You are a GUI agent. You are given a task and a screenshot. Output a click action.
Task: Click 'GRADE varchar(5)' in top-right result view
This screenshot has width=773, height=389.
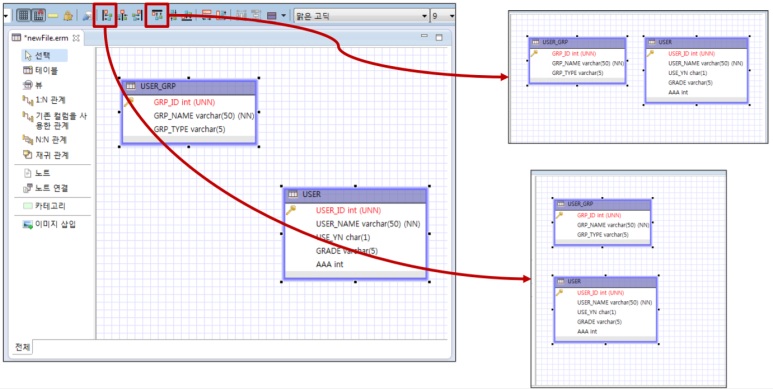coord(690,82)
